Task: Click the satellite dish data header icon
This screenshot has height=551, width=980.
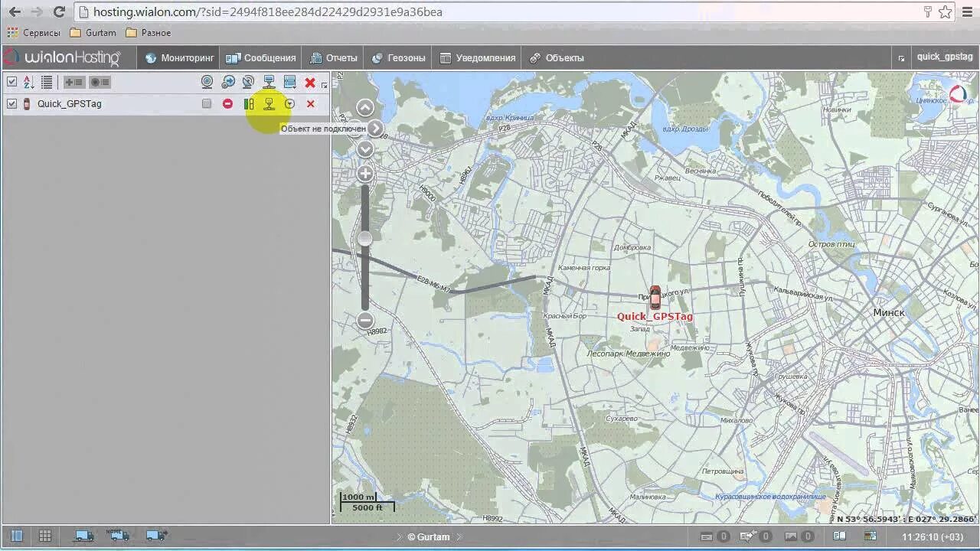Action: pos(248,82)
